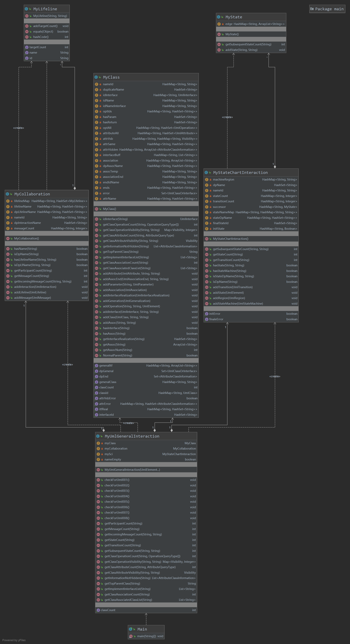The image size is (350, 644).
Task: Click the field icon beside nameEmpty
Action: click(x=98, y=460)
